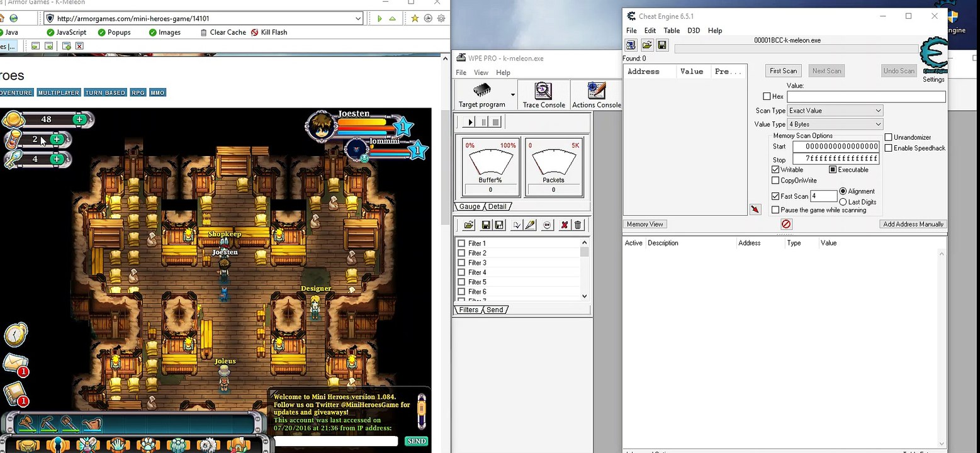
Task: Click the game chat text input box
Action: point(336,441)
